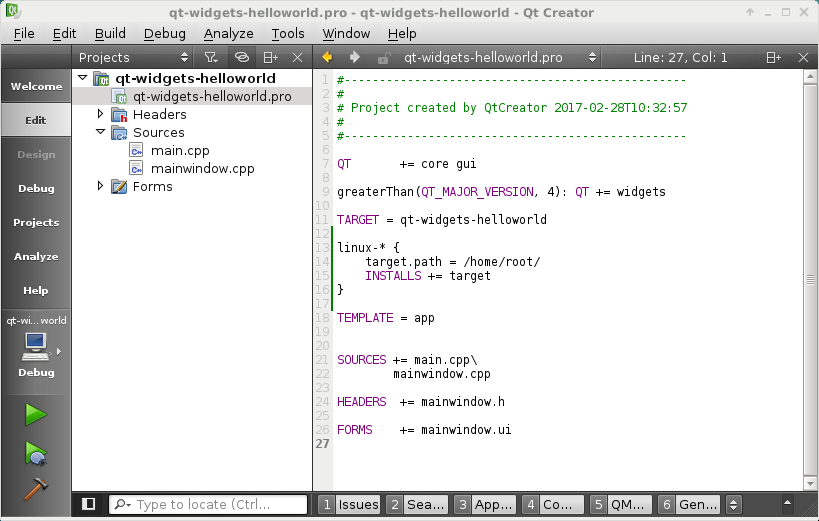Image resolution: width=819 pixels, height=521 pixels.
Task: Click the INSTALLS keyword on line 15
Action: (393, 275)
